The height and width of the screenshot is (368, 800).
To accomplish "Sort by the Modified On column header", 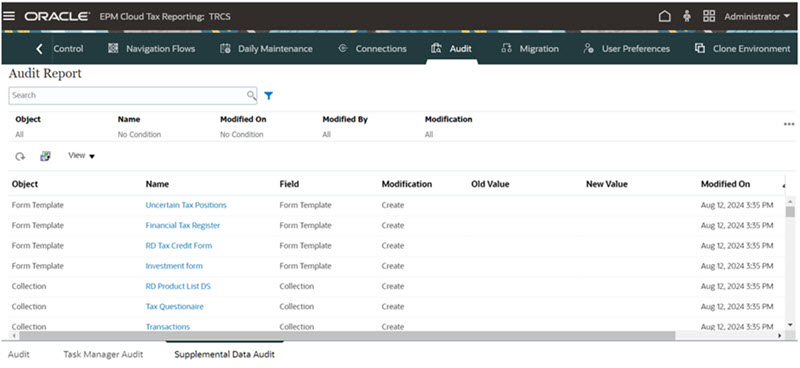I will click(x=726, y=184).
